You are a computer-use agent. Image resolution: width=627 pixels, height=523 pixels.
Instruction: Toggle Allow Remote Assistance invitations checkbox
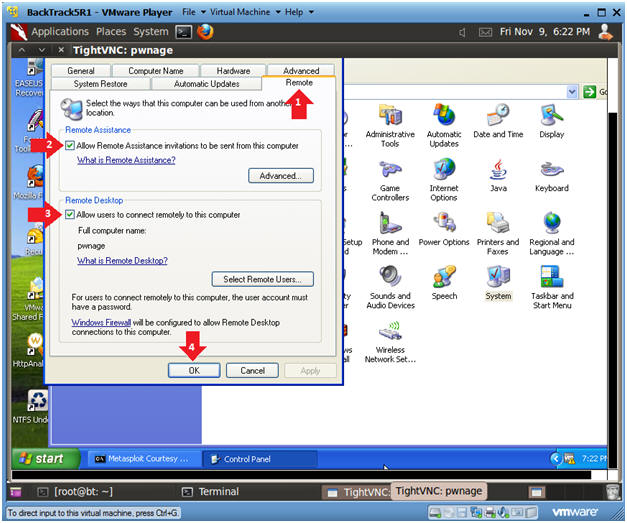pos(70,145)
